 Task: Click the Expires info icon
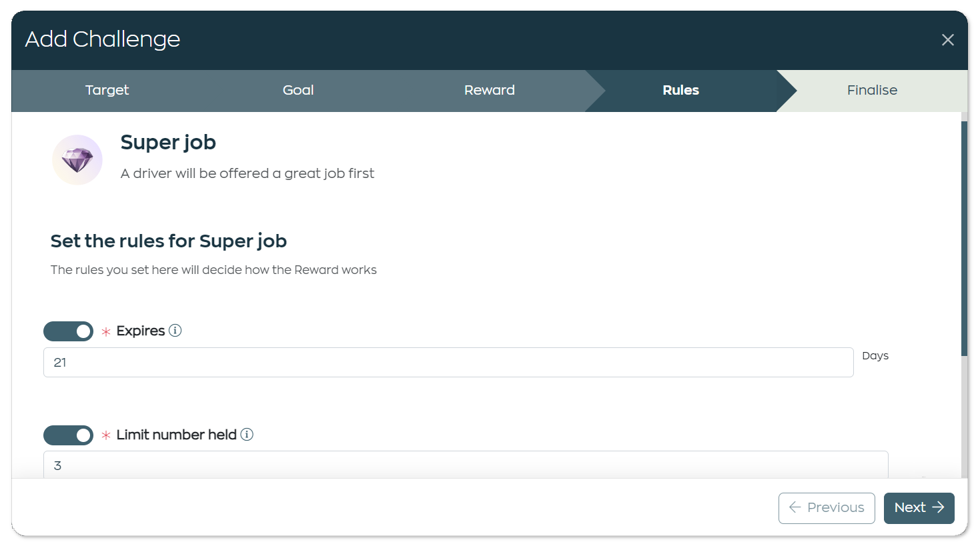pos(175,331)
